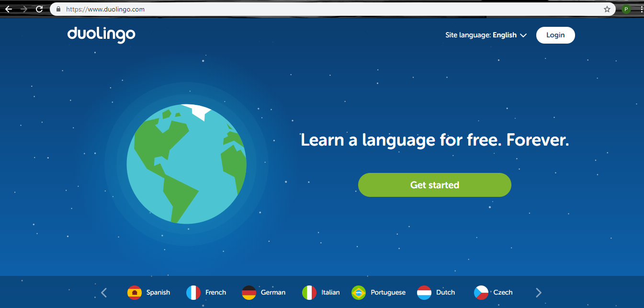The height and width of the screenshot is (308, 644).
Task: Navigate back with the browser back arrow
Action: [x=8, y=9]
